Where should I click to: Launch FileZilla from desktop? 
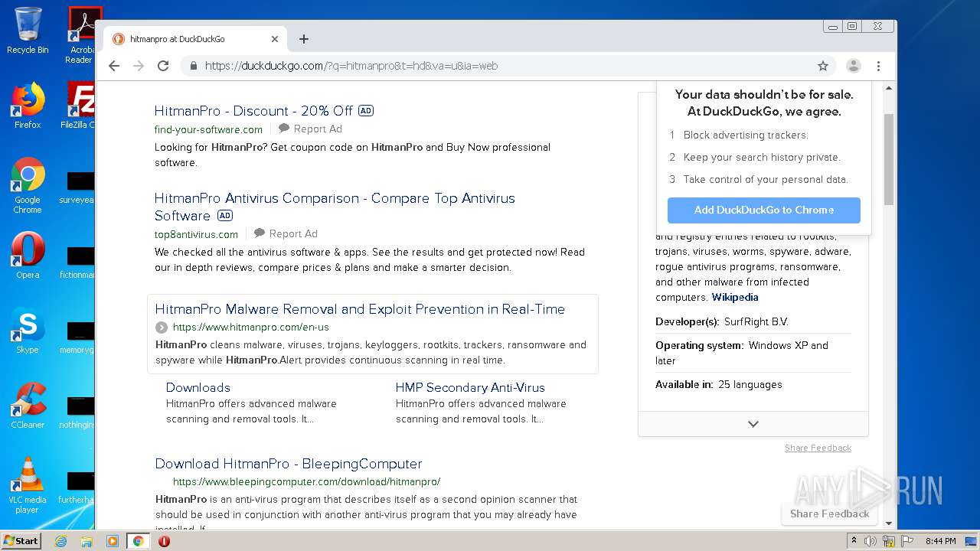[x=78, y=106]
